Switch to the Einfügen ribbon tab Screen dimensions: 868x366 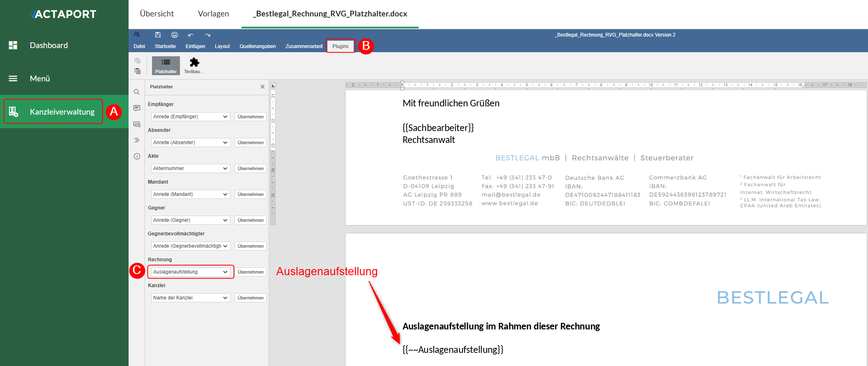point(195,46)
